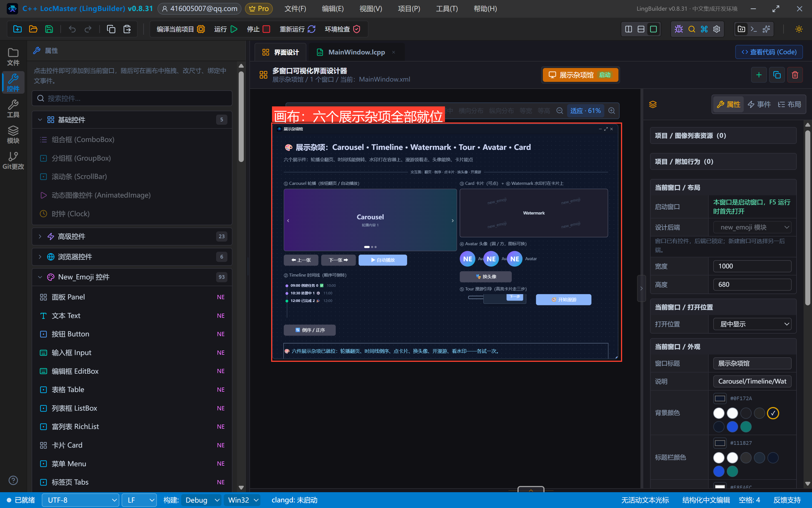This screenshot has height=508, width=812.
Task: Open the 文件(F) menu
Action: click(295, 9)
